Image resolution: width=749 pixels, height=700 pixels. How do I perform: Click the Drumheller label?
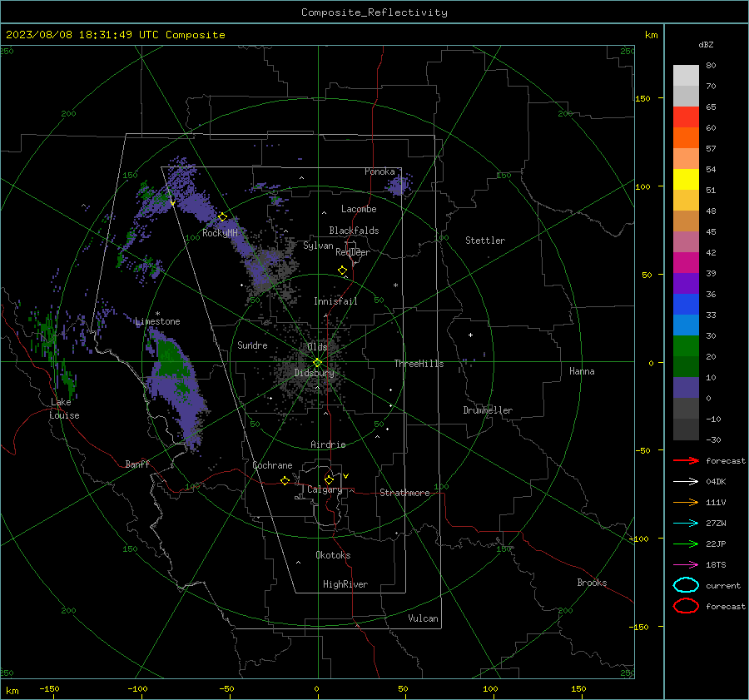tap(488, 410)
